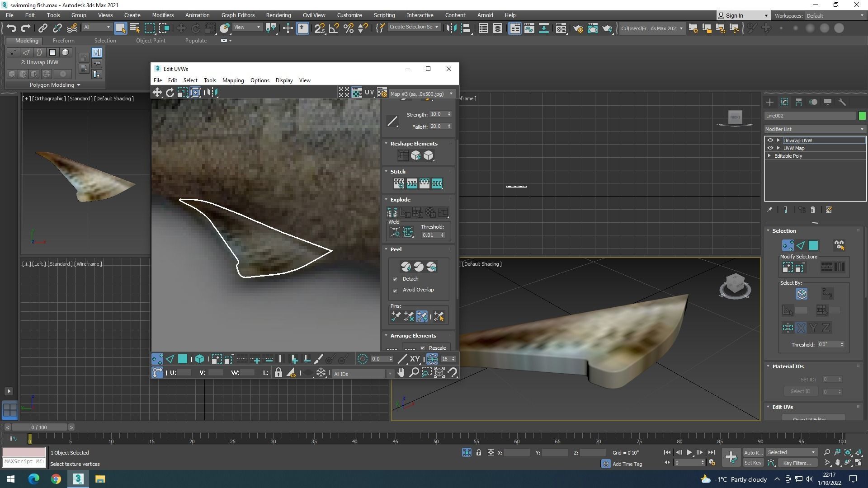Open the Utilities panel wrench icon
The image size is (868, 488).
842,102
